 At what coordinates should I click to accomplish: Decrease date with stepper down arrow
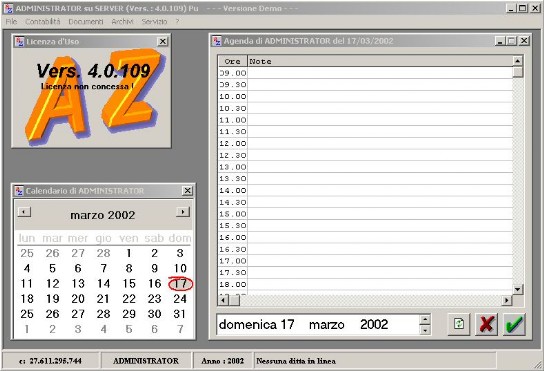point(425,330)
